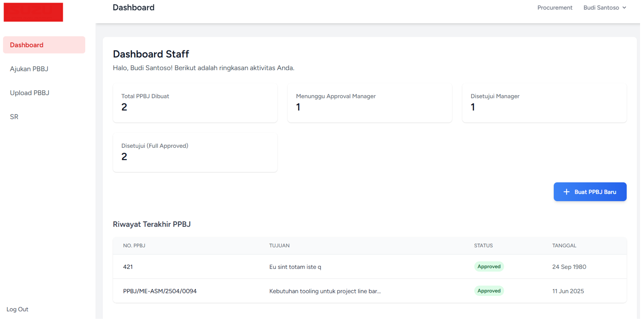The image size is (644, 321).
Task: Click the plus icon on Buat PPBJ Baru
Action: [x=566, y=192]
